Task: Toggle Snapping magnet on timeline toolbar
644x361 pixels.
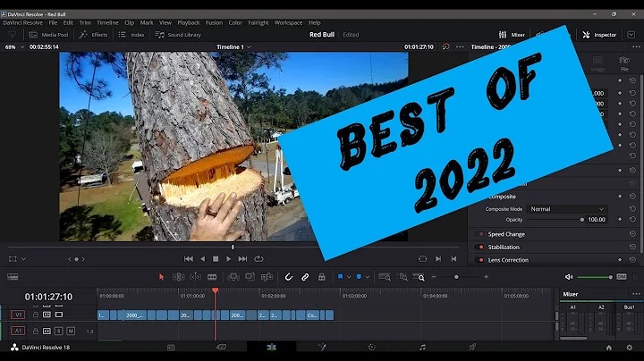Action: click(x=289, y=277)
